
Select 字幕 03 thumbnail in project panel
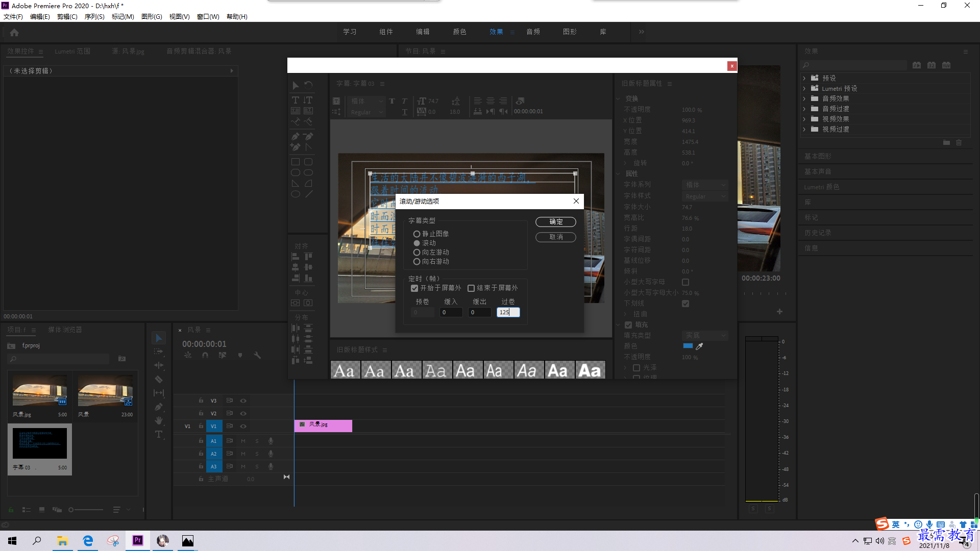tap(40, 443)
